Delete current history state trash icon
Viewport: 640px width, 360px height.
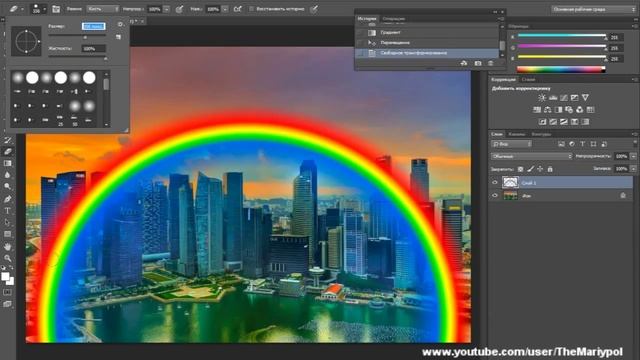coord(491,63)
